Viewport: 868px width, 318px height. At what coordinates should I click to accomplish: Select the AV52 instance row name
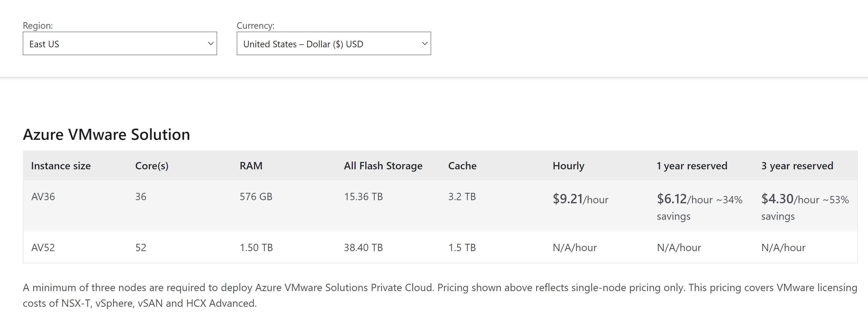point(43,248)
